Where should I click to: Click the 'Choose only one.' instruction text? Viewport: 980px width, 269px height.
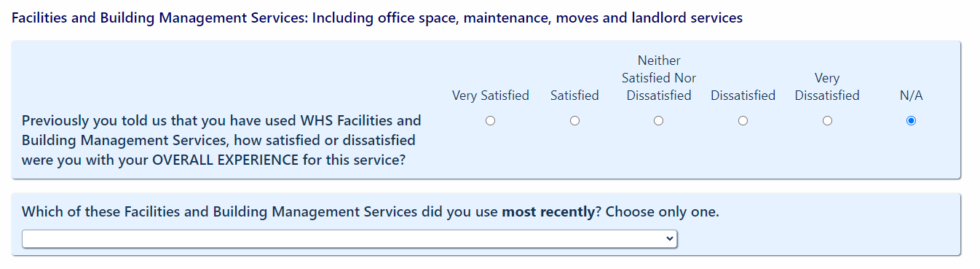coord(663,212)
